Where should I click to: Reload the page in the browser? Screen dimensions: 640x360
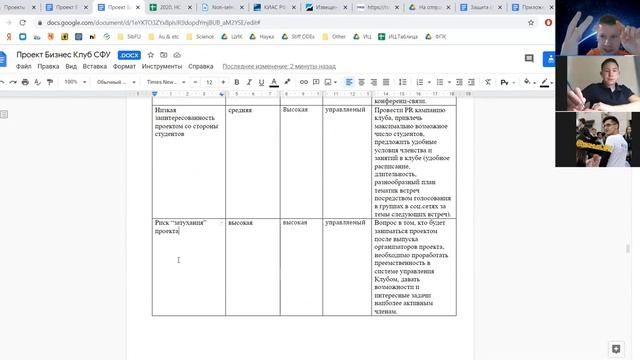point(22,22)
